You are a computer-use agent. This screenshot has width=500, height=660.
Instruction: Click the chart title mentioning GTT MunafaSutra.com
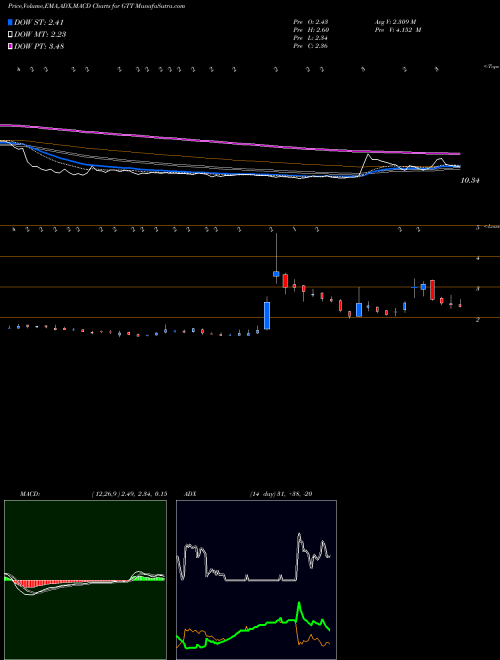click(96, 6)
